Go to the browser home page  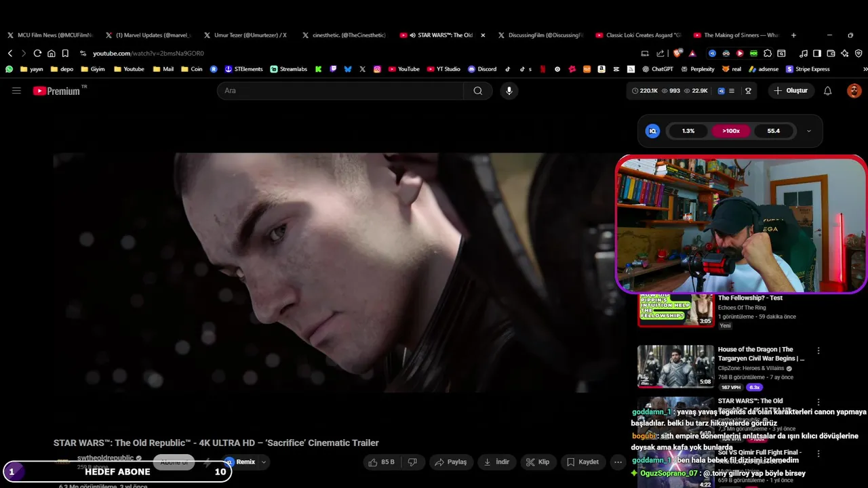(x=51, y=53)
